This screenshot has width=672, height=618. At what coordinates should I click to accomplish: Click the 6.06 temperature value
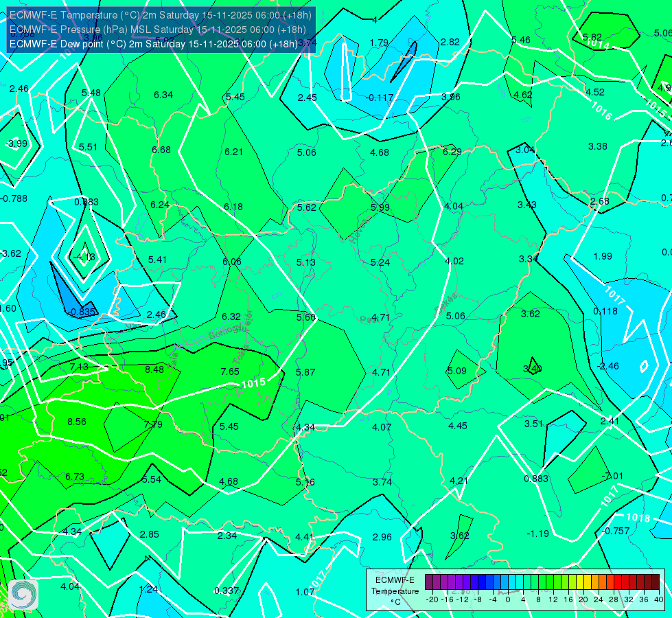232,262
